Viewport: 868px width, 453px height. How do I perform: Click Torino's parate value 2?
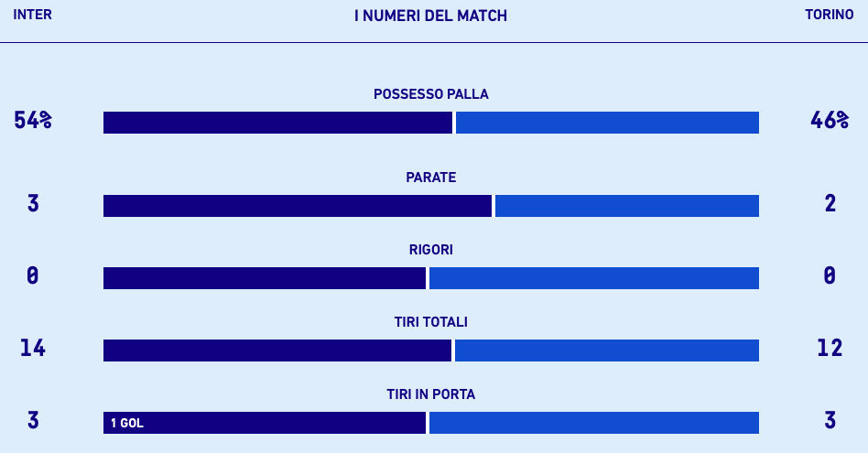[830, 203]
